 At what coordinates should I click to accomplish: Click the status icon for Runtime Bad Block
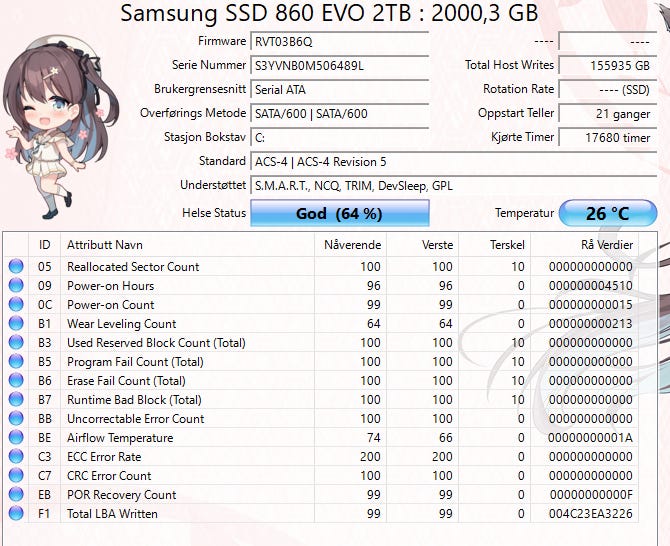[x=16, y=399]
